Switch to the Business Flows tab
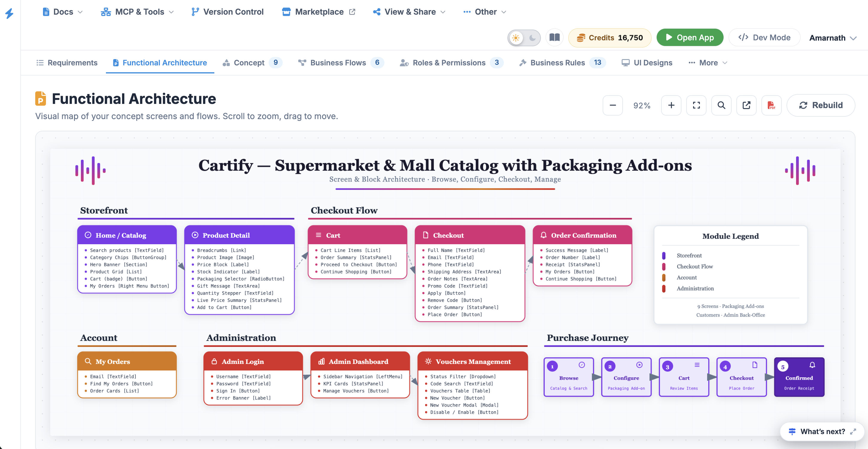The image size is (868, 449). tap(341, 63)
